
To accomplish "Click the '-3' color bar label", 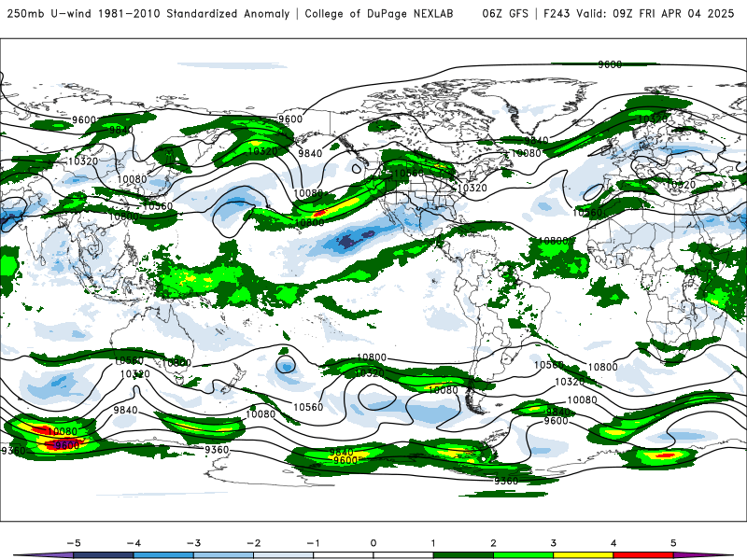I will click(x=193, y=543).
